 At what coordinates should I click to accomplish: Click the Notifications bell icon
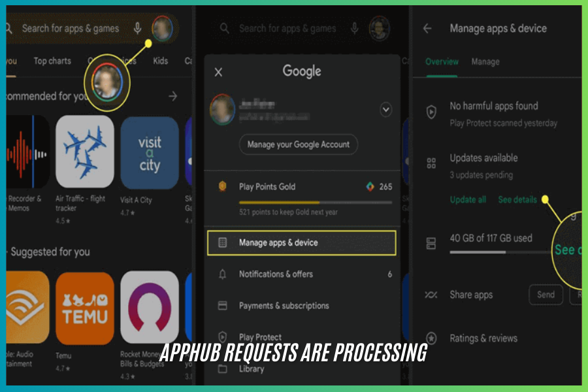[222, 274]
